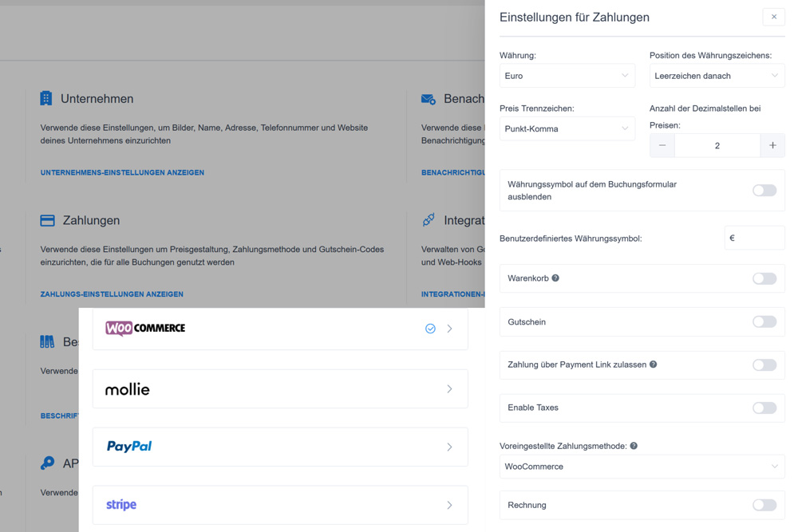Toggle the Rechnung switch
The image size is (798, 532).
(764, 505)
